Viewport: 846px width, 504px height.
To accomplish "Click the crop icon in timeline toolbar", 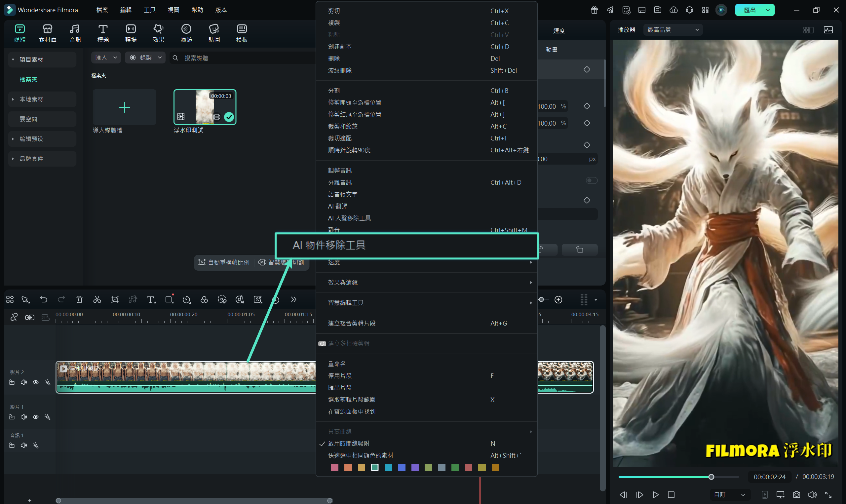I will coord(115,299).
